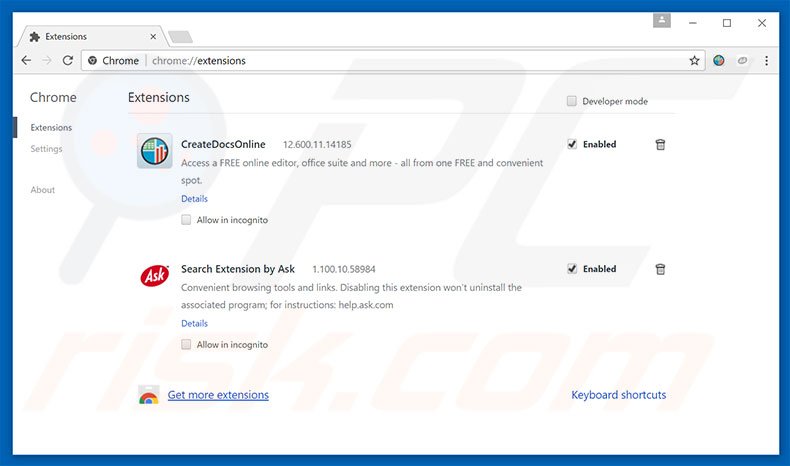The image size is (790, 466).
Task: Close the Extensions tab
Action: 153,37
